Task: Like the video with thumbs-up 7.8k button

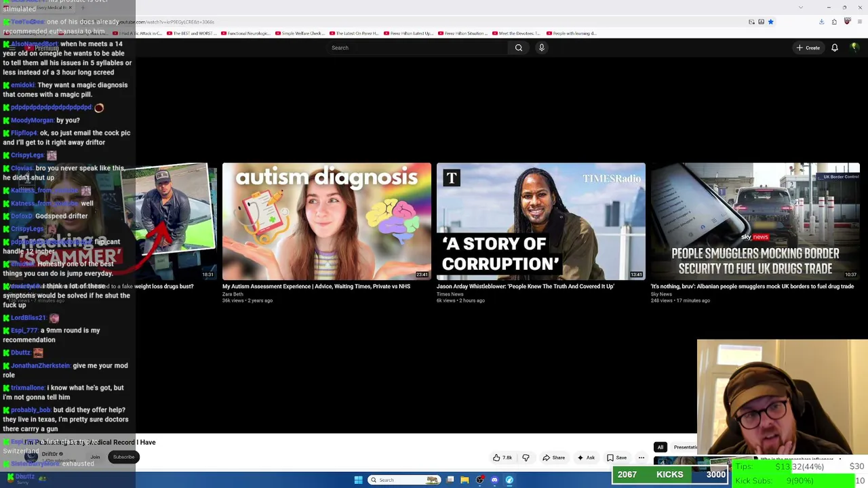Action: pyautogui.click(x=502, y=457)
